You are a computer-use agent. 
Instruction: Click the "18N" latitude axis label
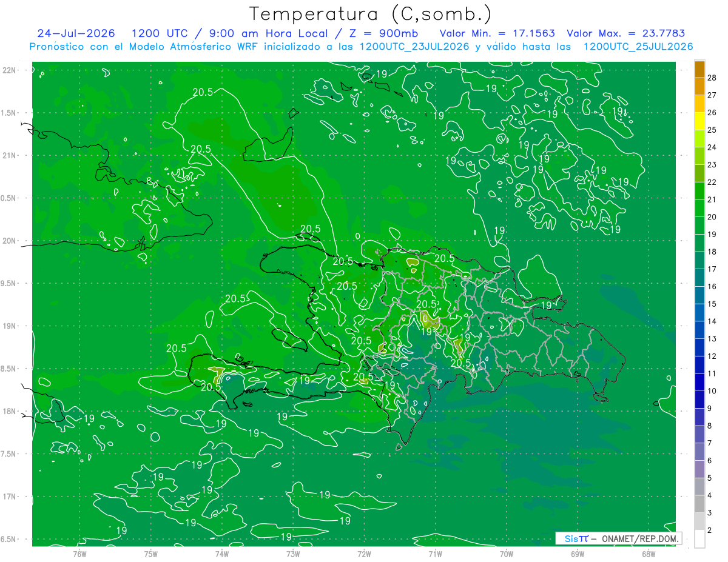(x=10, y=411)
